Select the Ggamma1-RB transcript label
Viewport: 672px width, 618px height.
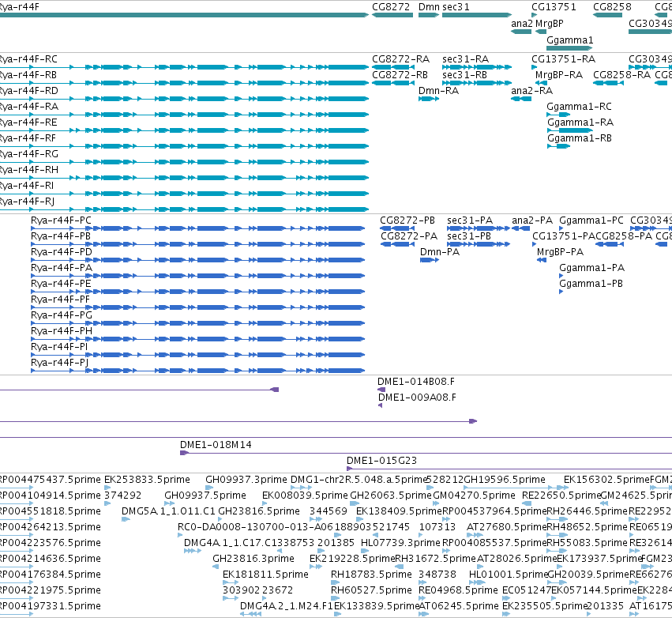(x=580, y=138)
